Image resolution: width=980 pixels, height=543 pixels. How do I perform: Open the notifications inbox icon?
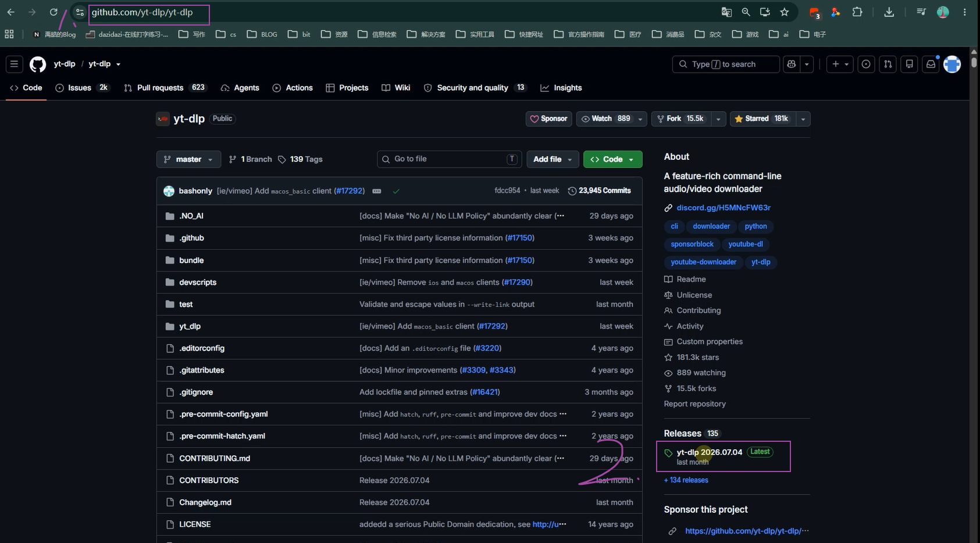click(931, 64)
